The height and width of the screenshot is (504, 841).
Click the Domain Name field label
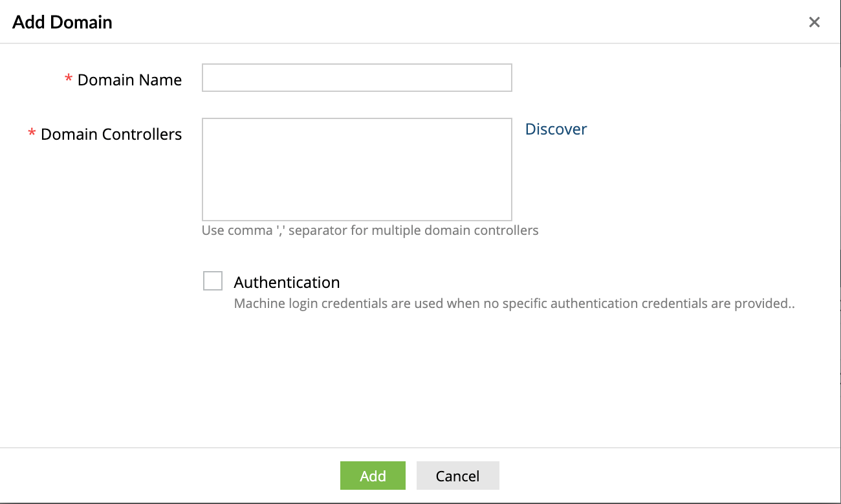[129, 80]
